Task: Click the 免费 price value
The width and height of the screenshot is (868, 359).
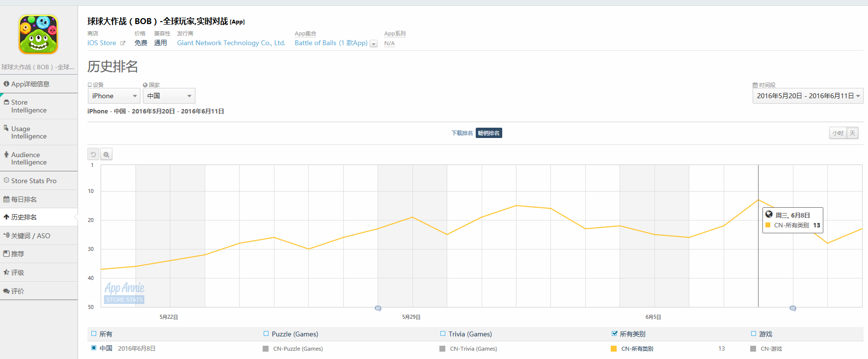Action: (141, 43)
